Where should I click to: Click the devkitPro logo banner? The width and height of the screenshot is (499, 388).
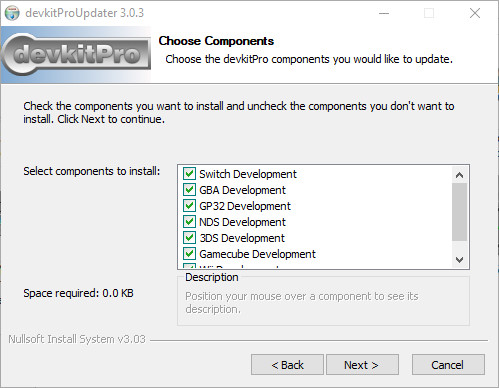coord(76,55)
